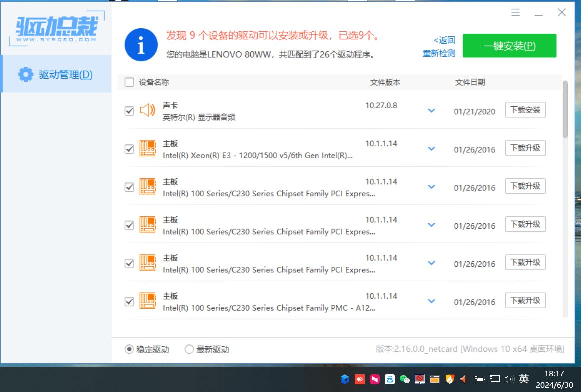Uncheck the 声卡 display audio driver checkbox
Viewport: 581px width, 392px height.
click(x=129, y=111)
